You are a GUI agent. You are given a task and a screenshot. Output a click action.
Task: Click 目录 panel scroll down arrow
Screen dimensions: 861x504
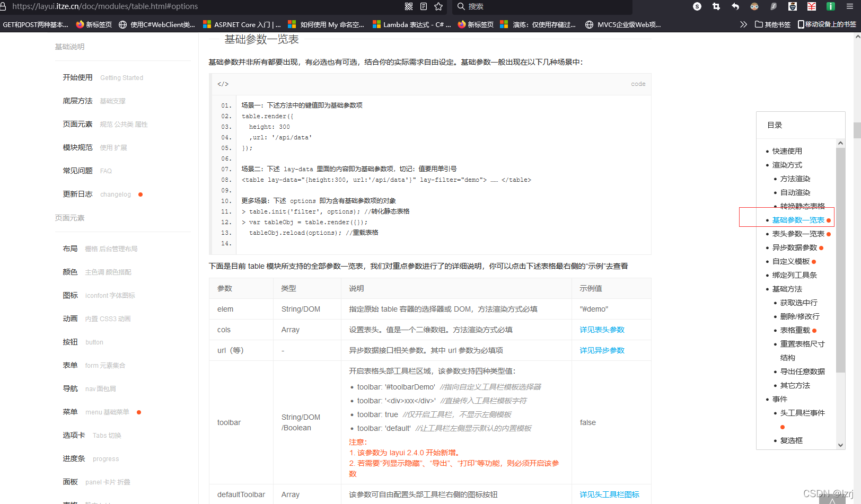840,445
